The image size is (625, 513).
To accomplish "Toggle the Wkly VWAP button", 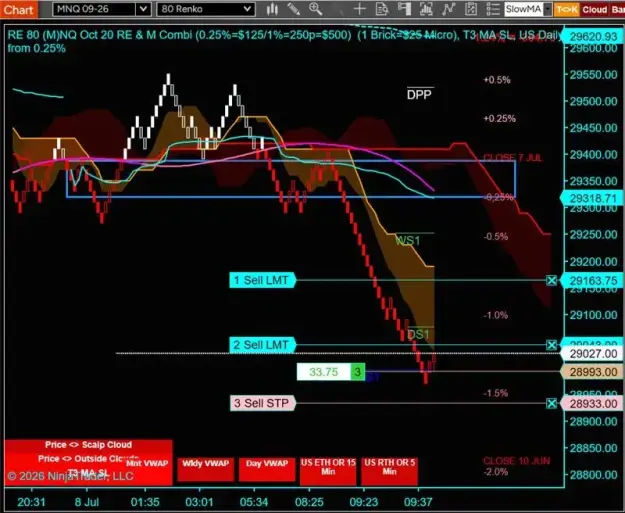I will click(205, 469).
